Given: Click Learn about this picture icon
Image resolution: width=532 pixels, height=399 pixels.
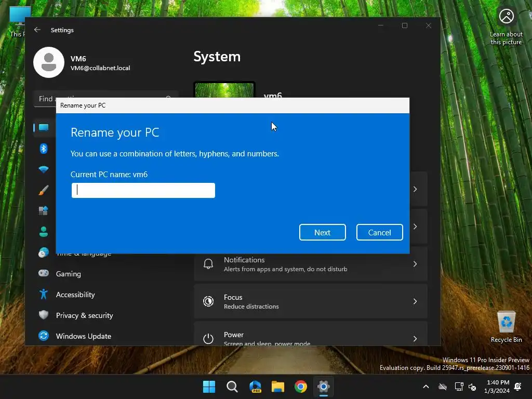Looking at the screenshot, I should pos(506,26).
